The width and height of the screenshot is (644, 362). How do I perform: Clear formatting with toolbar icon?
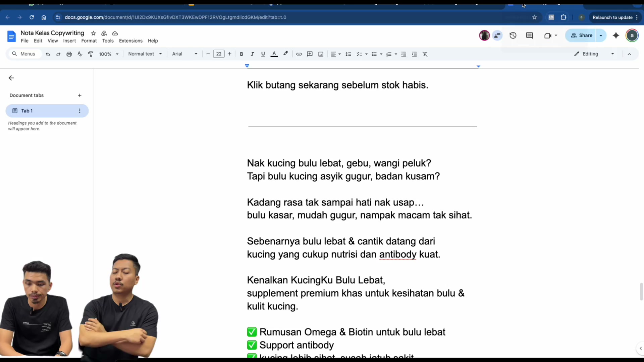425,54
